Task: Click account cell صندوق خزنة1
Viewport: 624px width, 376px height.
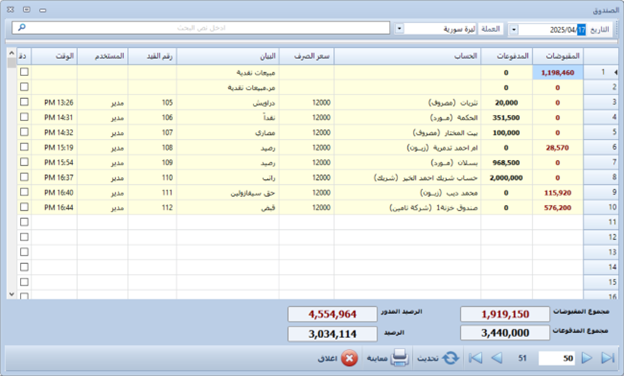Action: (x=408, y=207)
